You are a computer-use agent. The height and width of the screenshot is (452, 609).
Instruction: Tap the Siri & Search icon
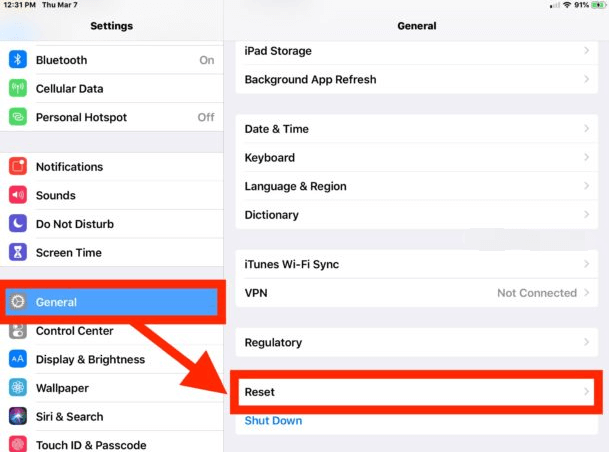[x=18, y=416]
